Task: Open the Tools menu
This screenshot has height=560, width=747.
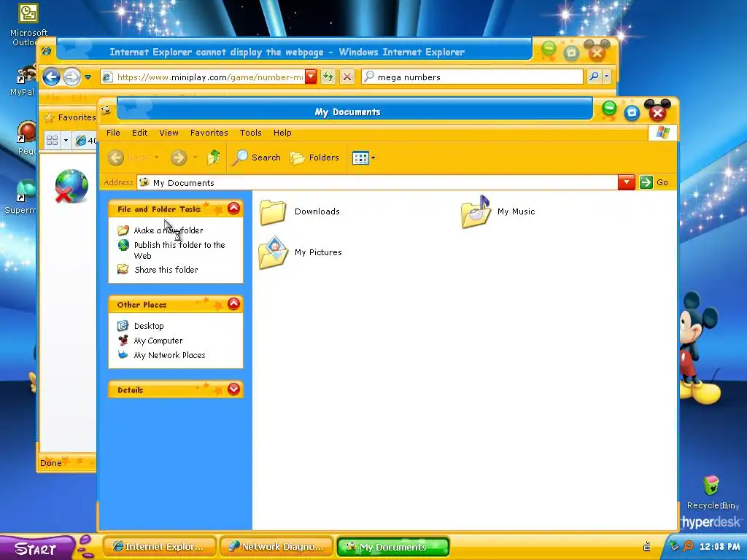Action: [x=251, y=133]
